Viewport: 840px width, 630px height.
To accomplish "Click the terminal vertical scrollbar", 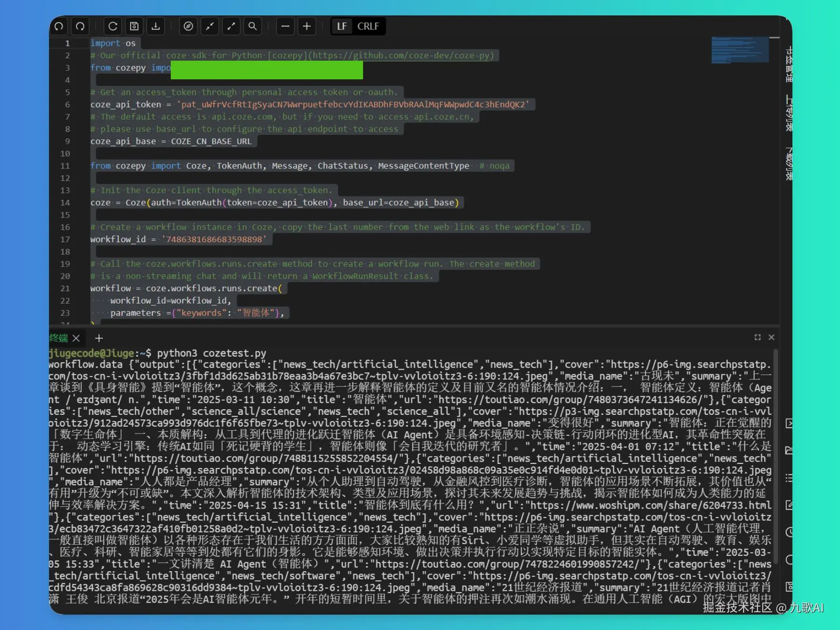I will (776, 457).
